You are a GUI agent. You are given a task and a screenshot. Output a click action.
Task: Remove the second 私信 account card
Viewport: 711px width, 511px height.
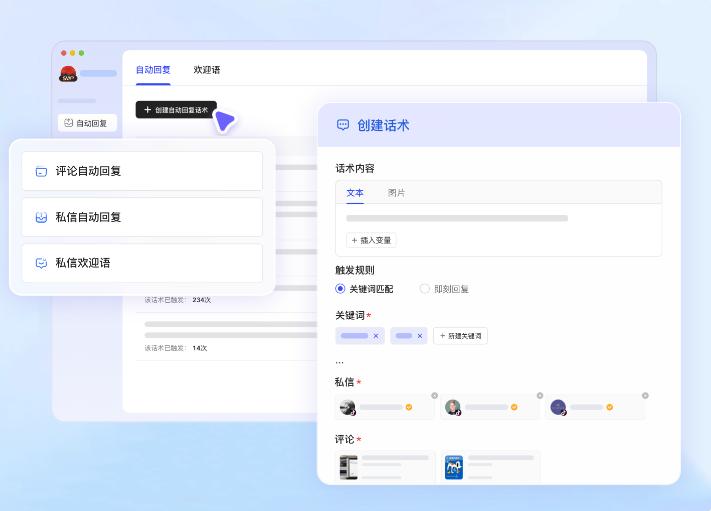[x=540, y=395]
